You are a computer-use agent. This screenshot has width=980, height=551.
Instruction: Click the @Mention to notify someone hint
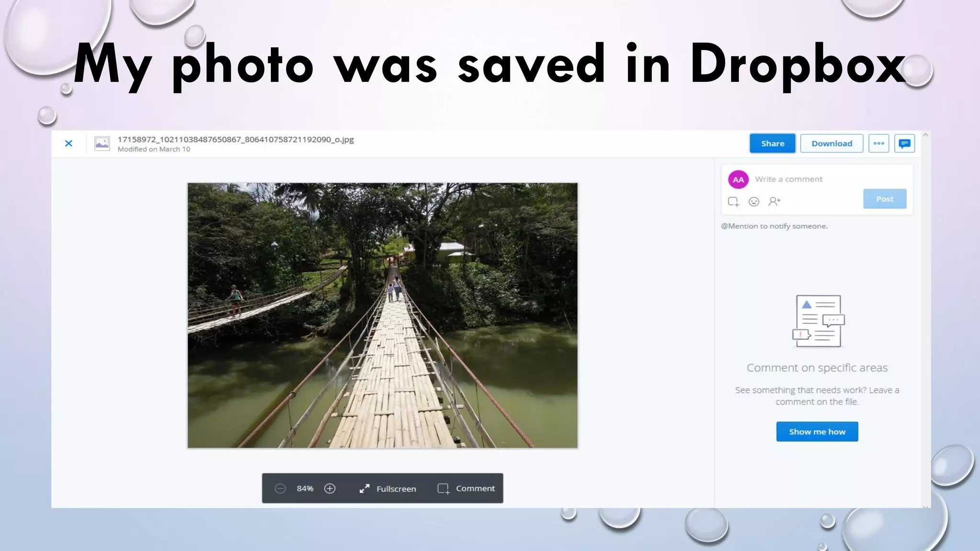click(774, 226)
